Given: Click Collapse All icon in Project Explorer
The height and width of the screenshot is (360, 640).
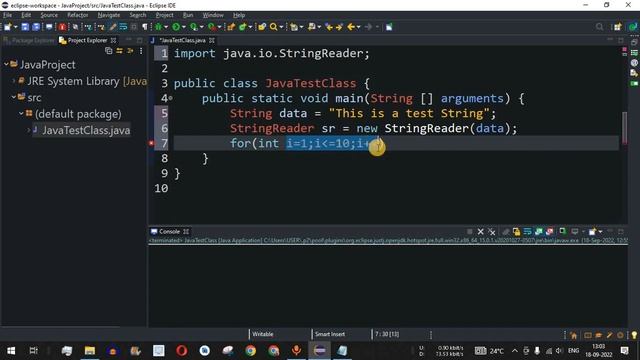Looking at the screenshot, I should coord(109,51).
